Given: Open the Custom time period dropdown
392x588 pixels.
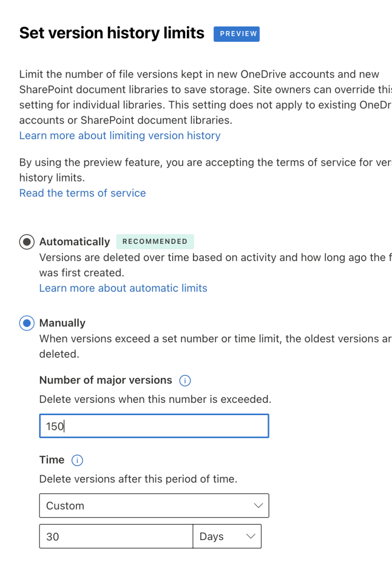Looking at the screenshot, I should (154, 506).
